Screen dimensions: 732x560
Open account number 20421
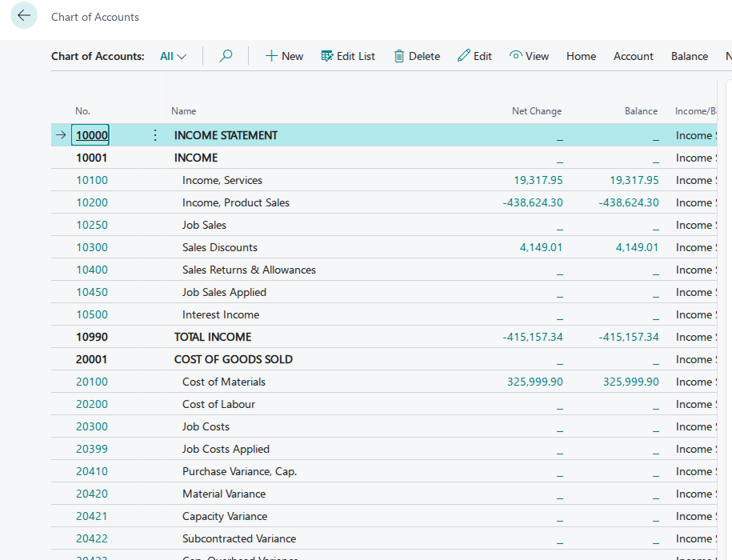92,516
